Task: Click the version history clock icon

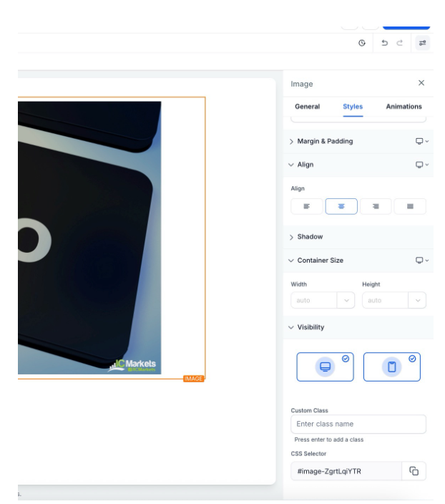Action: tap(362, 43)
